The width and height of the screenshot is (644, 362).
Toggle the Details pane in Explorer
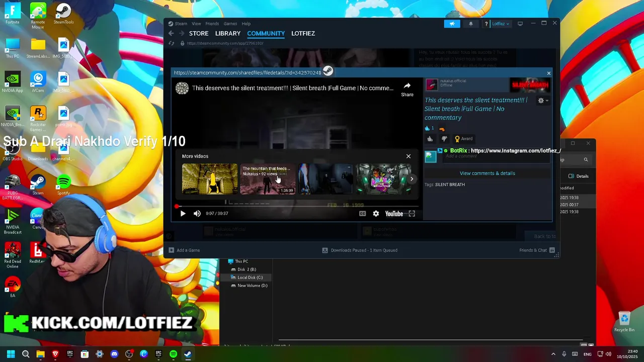point(579,176)
